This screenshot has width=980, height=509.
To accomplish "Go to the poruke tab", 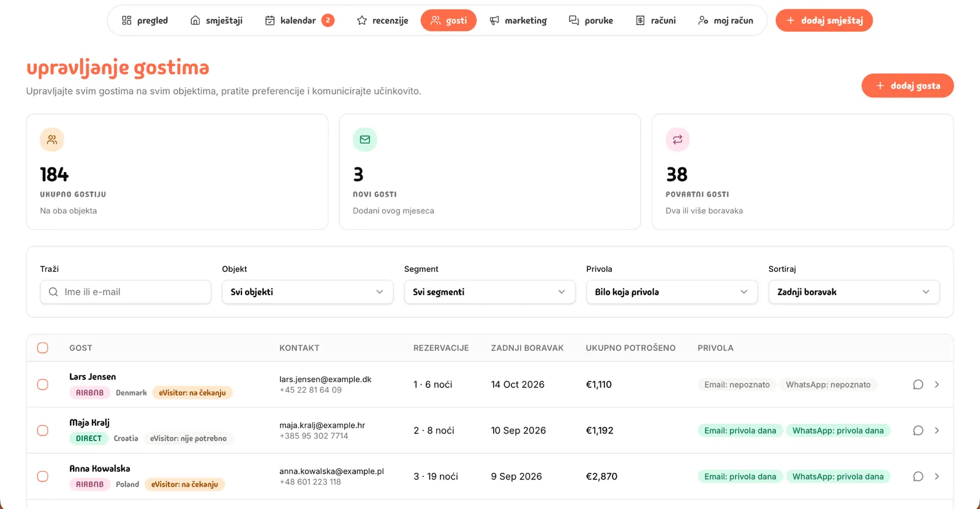I will coord(591,20).
